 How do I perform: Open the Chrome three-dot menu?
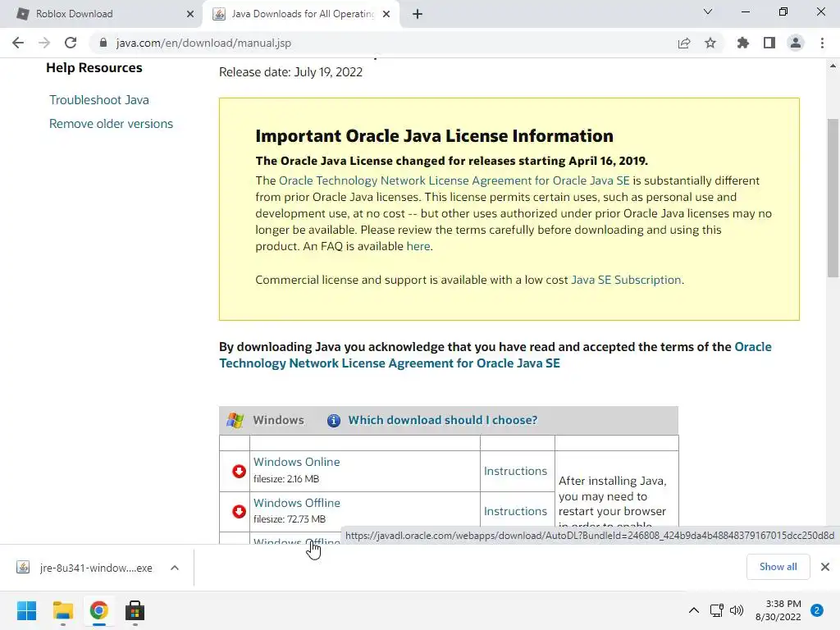point(822,43)
